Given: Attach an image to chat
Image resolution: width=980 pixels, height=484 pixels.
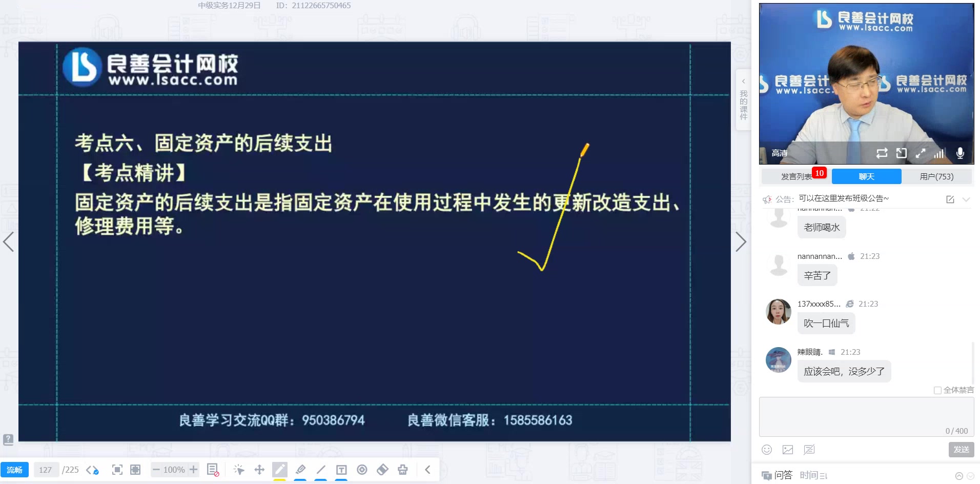Looking at the screenshot, I should point(788,450).
